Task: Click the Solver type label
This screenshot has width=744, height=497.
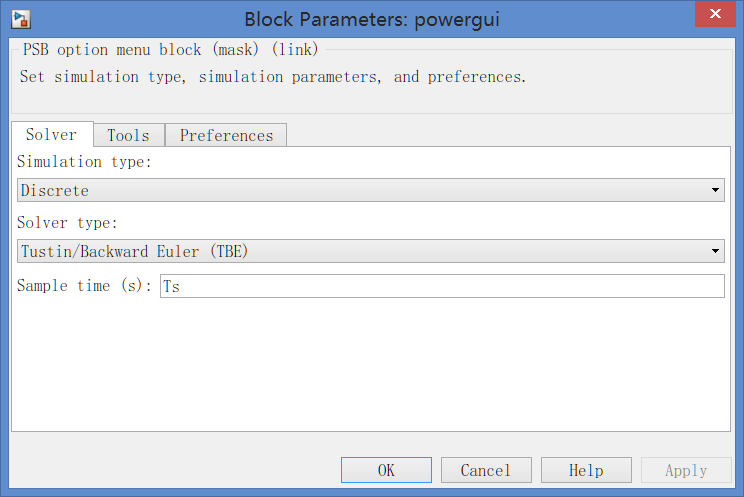Action: click(x=67, y=223)
